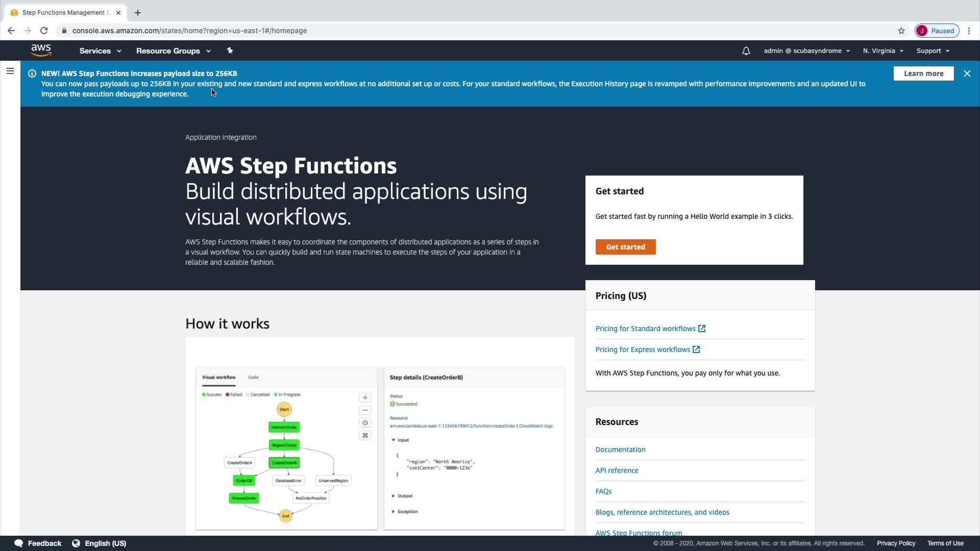
Task: Click the globe language icon in footer
Action: point(76,543)
